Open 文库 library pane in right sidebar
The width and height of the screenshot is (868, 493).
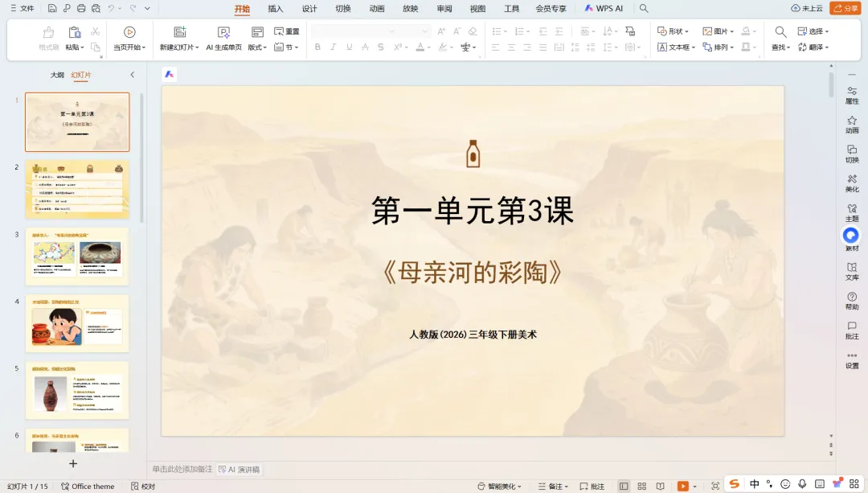tap(852, 271)
